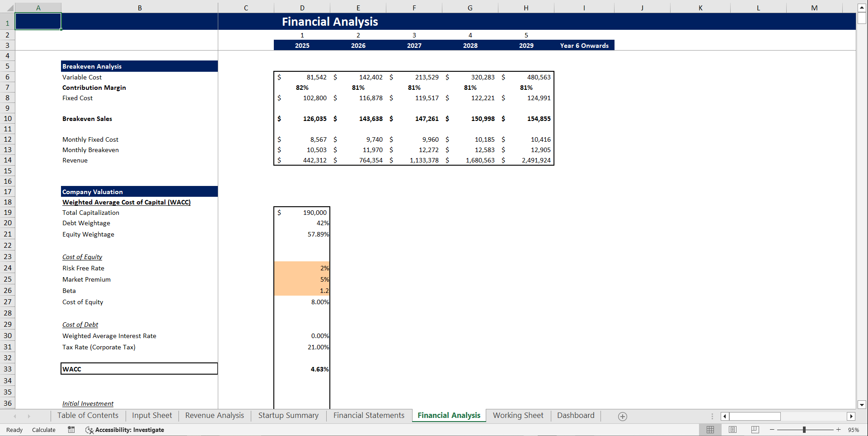Click the macro recording icon in status bar
This screenshot has width=868, height=436.
(71, 430)
